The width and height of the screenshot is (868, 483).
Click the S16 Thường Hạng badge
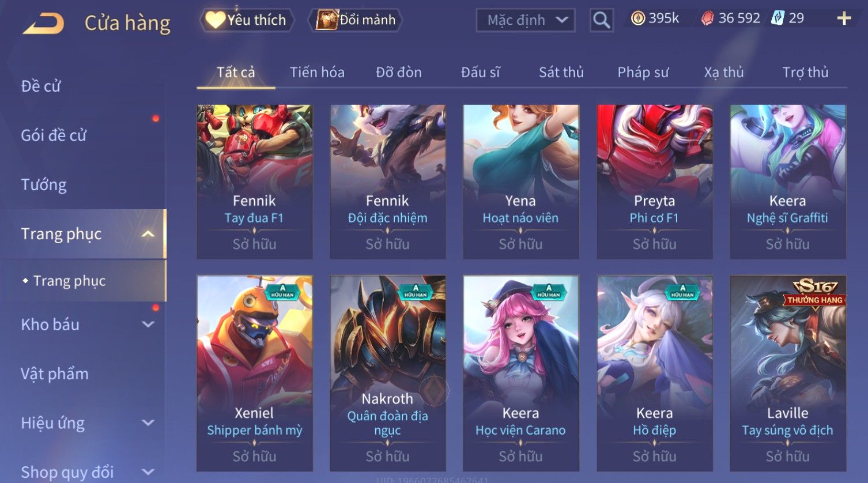click(815, 293)
